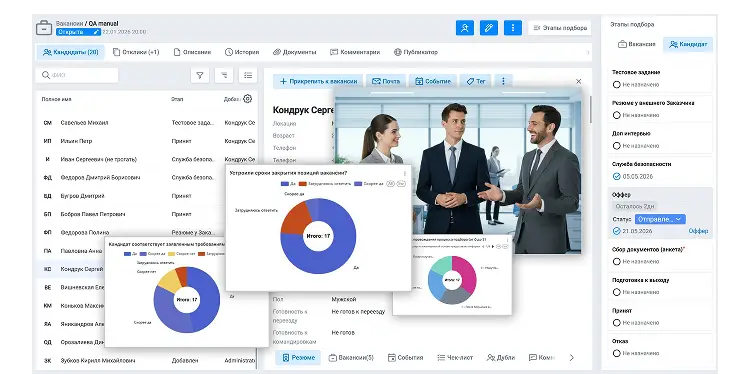Open Комментарии tab
750x374 pixels.
click(355, 52)
